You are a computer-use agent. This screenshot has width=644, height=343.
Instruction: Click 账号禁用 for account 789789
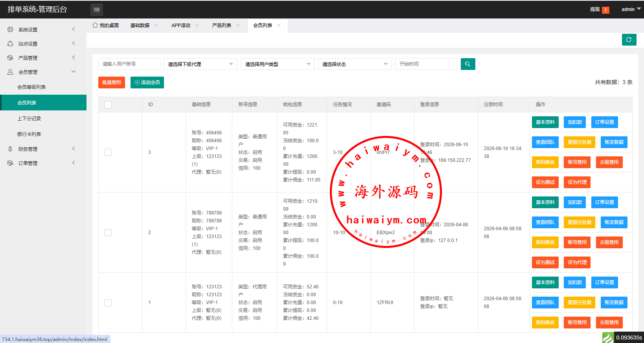coord(577,242)
